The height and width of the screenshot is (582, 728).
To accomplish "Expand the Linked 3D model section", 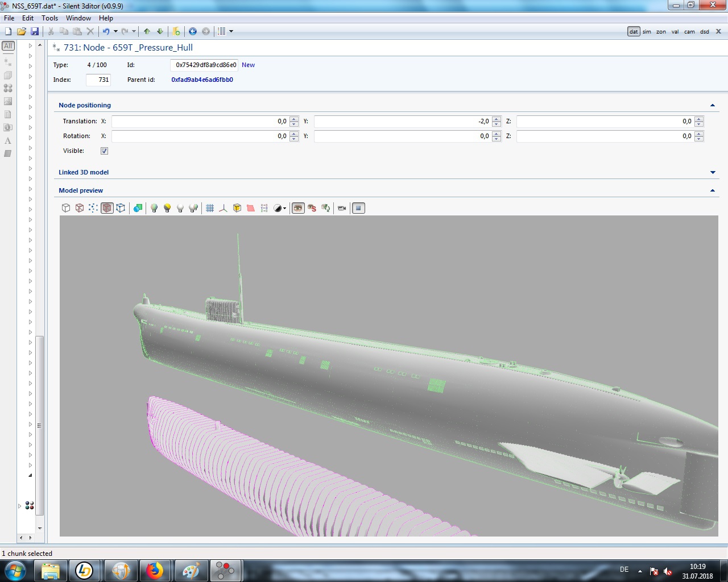I will pos(713,172).
